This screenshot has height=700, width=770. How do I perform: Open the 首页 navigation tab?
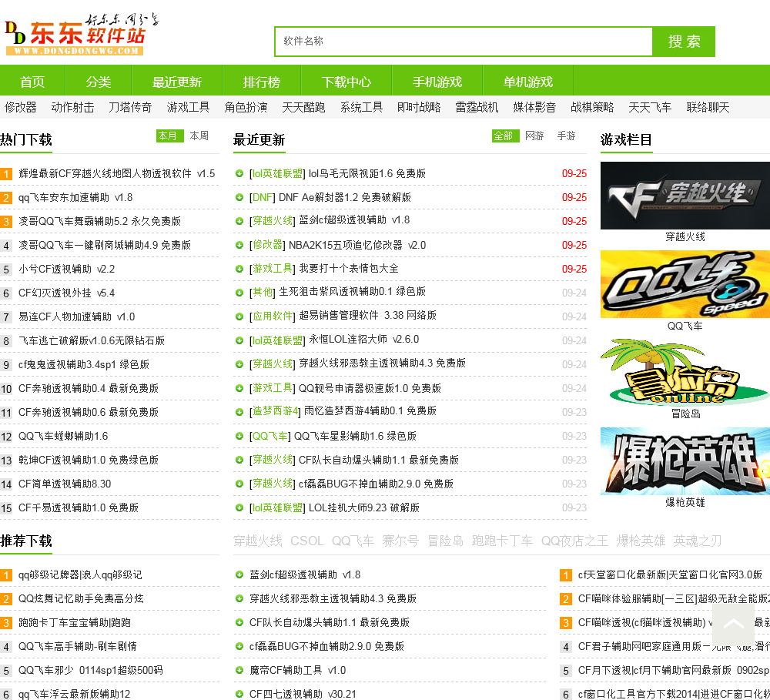coord(32,82)
